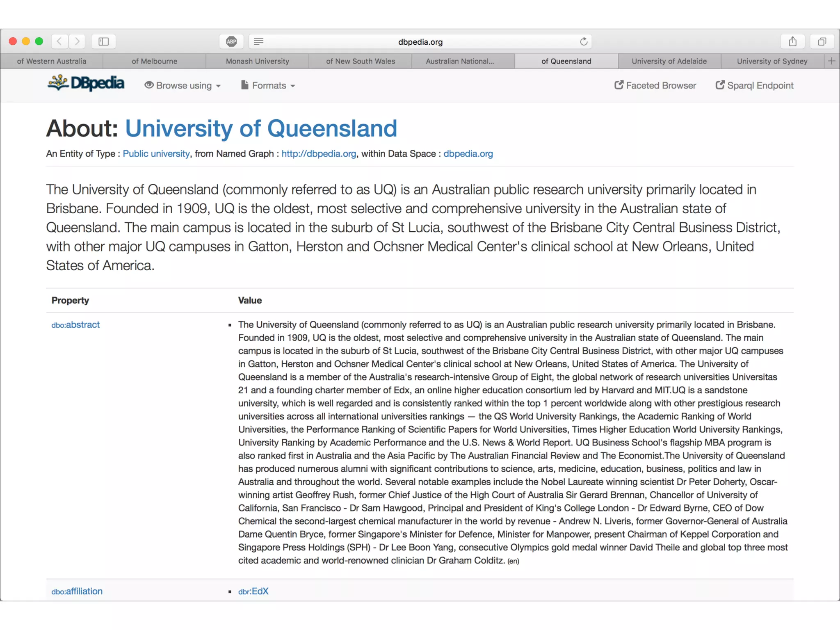Select the of Melbourne tab
This screenshot has height=630, width=840.
pos(154,61)
